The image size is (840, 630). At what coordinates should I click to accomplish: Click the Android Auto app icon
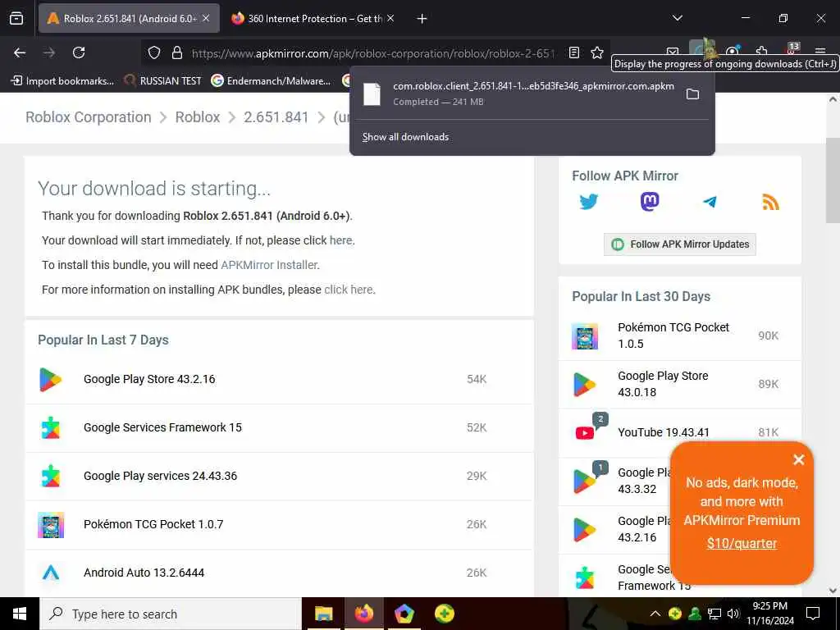coord(51,573)
